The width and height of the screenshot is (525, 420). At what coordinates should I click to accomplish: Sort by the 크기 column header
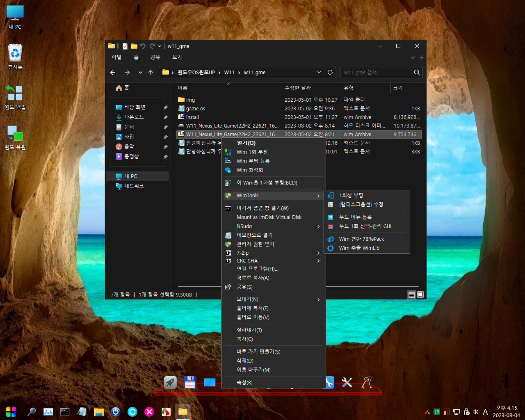[x=406, y=88]
